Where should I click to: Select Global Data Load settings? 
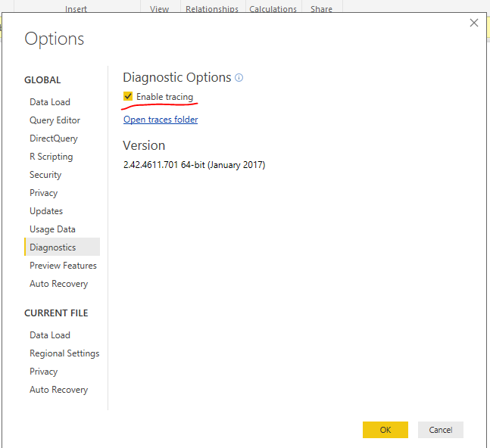tap(50, 102)
